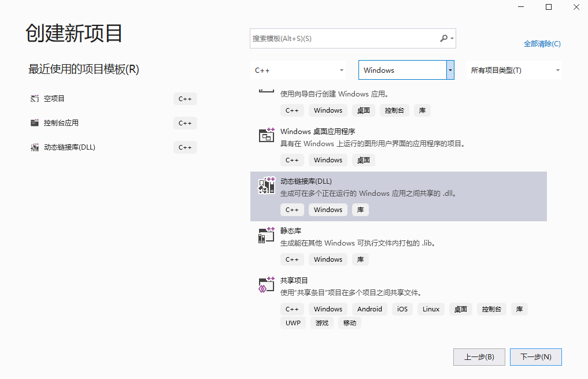Click the recent 动态链接库(DLL) icon on left
The image size is (588, 379).
pyautogui.click(x=35, y=147)
